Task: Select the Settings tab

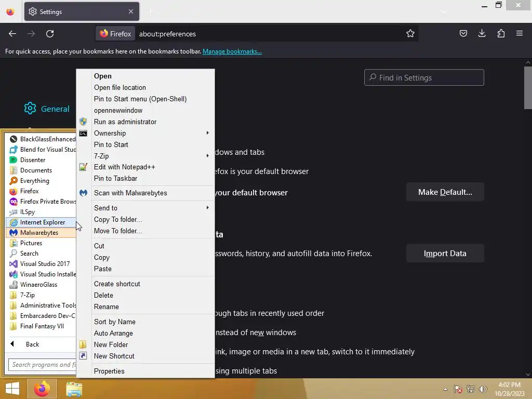Action: coord(82,11)
